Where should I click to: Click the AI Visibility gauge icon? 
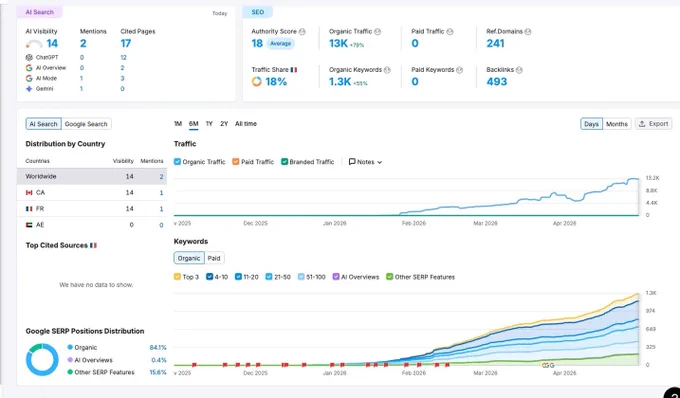point(34,44)
